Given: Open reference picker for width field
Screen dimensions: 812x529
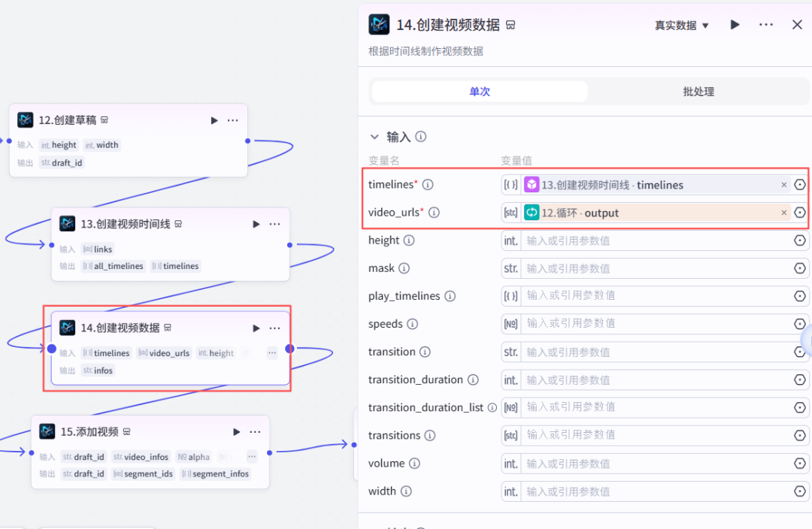Looking at the screenshot, I should point(799,491).
